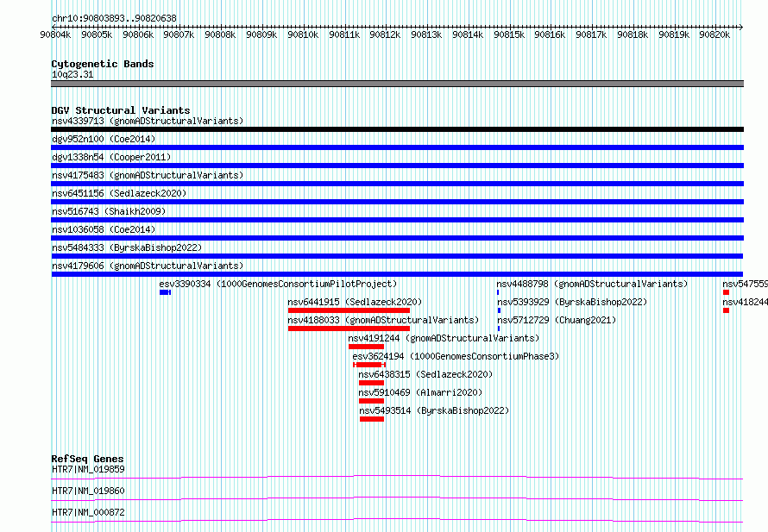Click the blue bar under nsv6451156
Viewport: 768px width, 532px height.
click(397, 202)
